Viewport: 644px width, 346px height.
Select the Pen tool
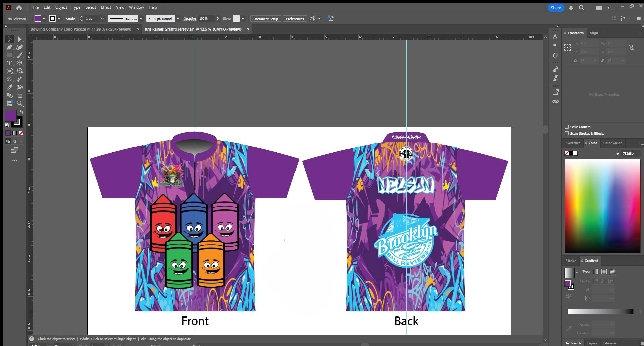click(x=10, y=47)
